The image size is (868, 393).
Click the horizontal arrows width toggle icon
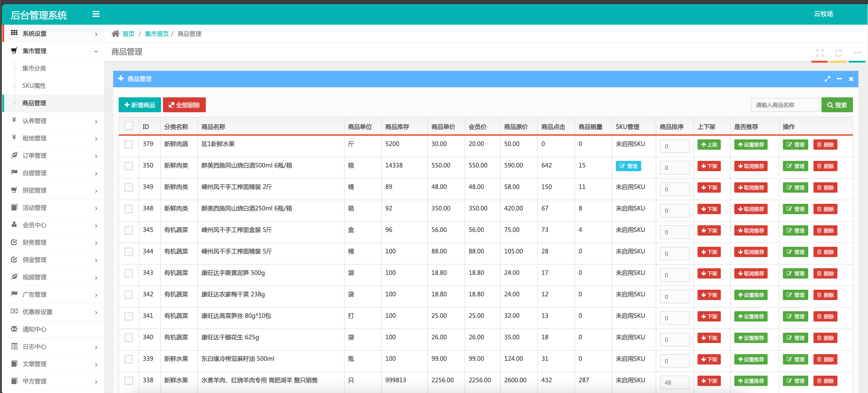(x=857, y=53)
